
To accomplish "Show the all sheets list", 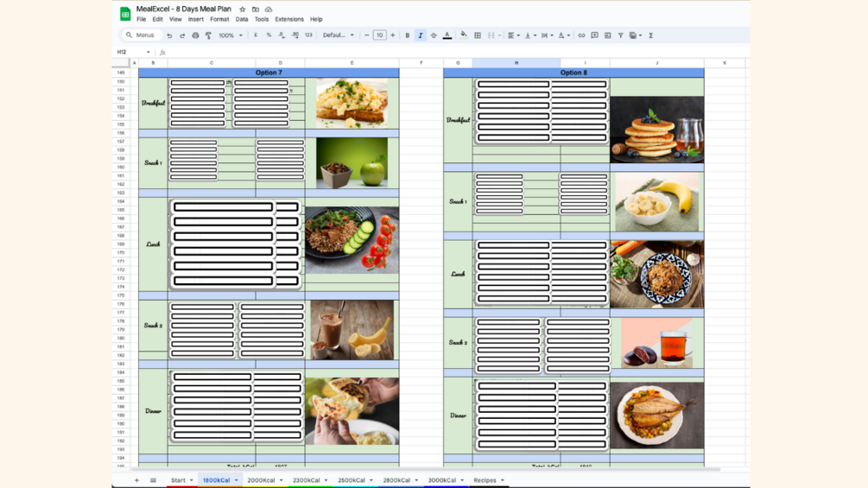I will click(x=153, y=480).
